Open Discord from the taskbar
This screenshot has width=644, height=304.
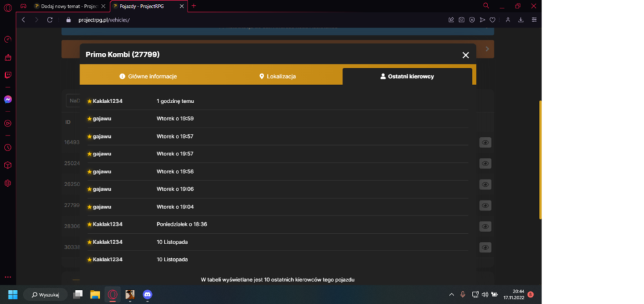(x=147, y=294)
